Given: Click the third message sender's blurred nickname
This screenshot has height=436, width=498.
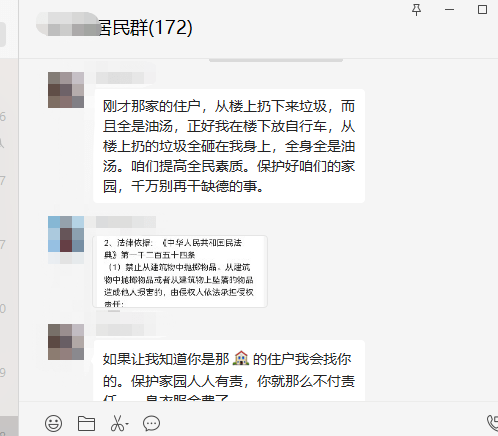Looking at the screenshot, I should (126, 330).
